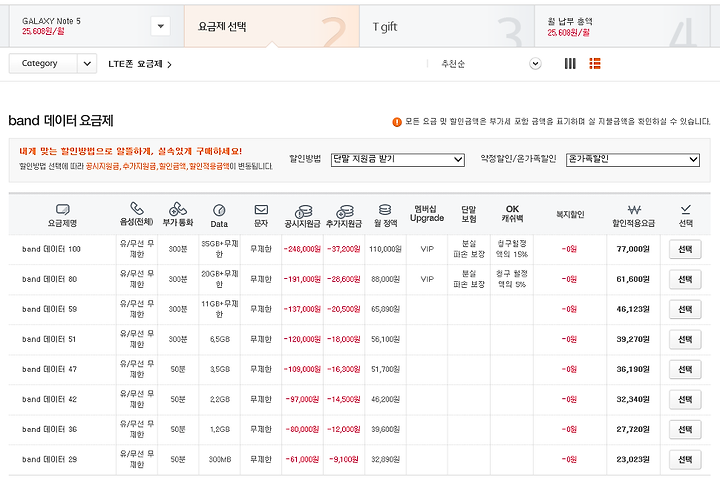Go to the T gift step tab
Screen dimensions: 720x480
tap(447, 26)
